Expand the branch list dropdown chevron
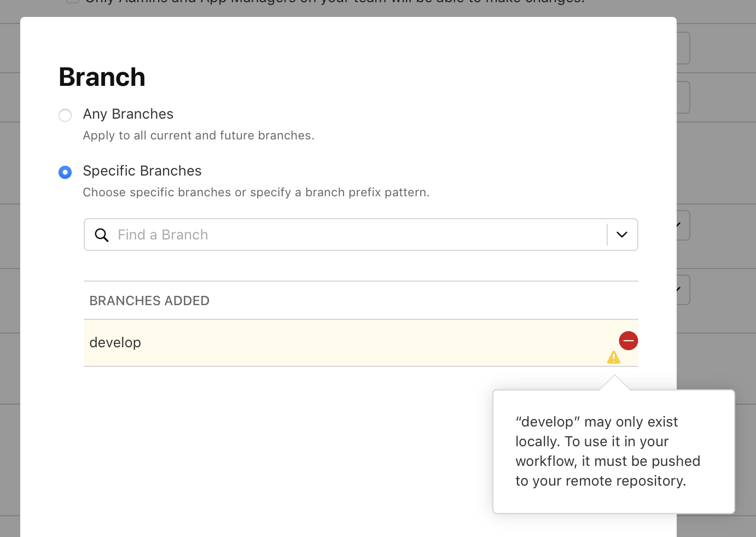This screenshot has width=756, height=537. (x=622, y=235)
